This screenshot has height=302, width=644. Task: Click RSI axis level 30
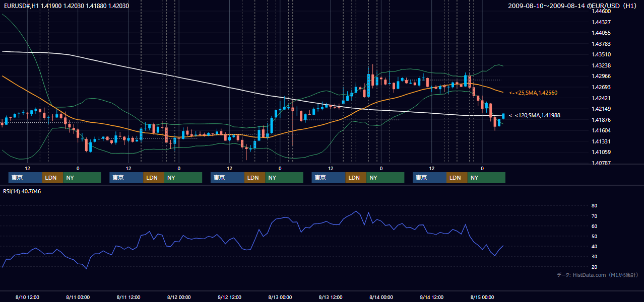(594, 257)
